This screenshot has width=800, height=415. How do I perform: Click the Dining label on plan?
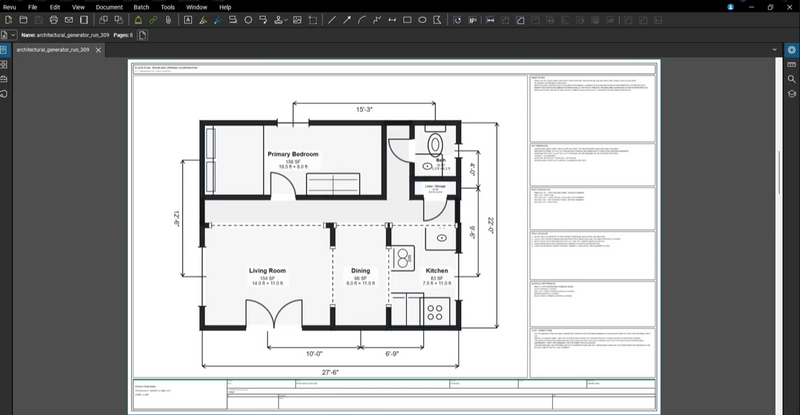pyautogui.click(x=360, y=271)
